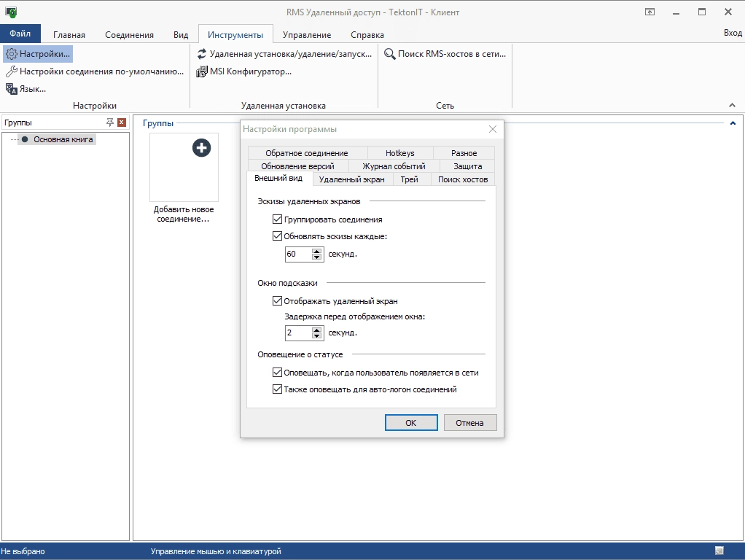Switch to Главная ribbon tab
Image resolution: width=745 pixels, height=560 pixels.
69,35
